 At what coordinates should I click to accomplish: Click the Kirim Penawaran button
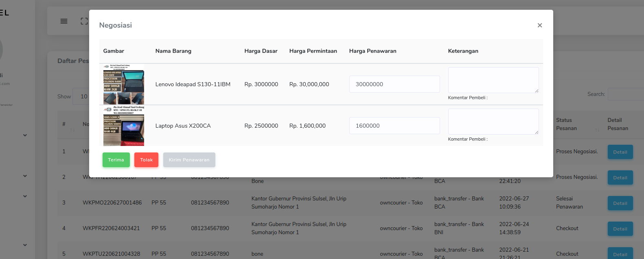[189, 160]
